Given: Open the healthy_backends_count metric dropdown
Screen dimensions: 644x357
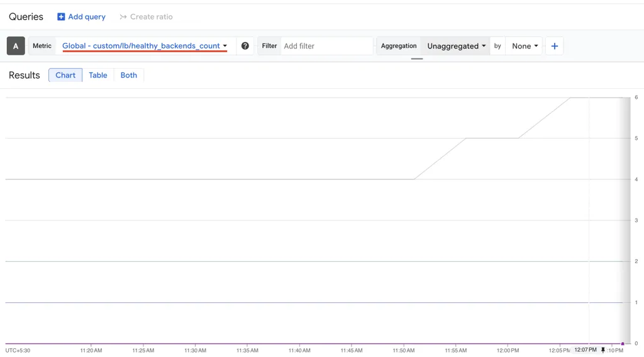Looking at the screenshot, I should coord(145,46).
